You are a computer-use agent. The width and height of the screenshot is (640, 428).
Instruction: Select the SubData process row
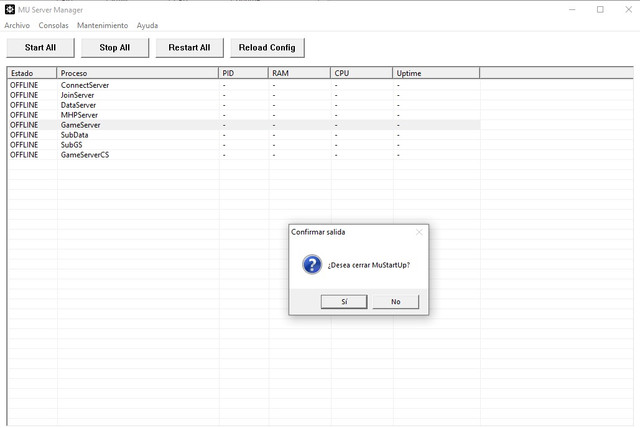(x=244, y=135)
